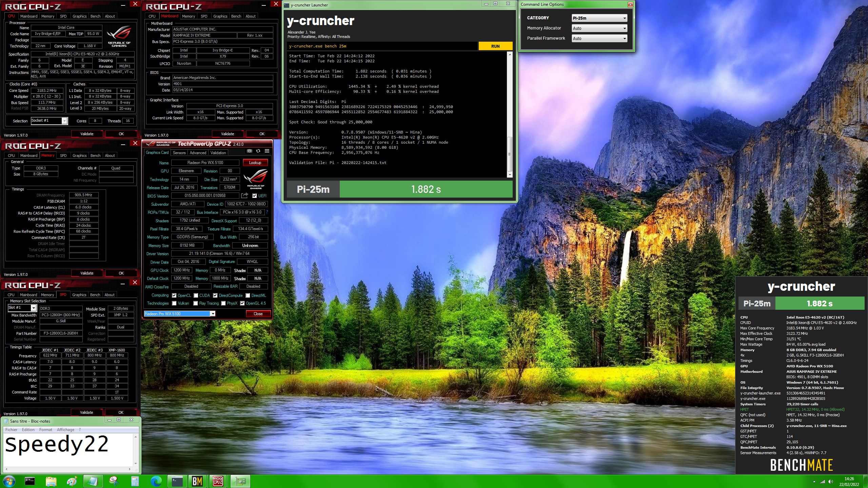Open the Affichage menu in Notepad
Image resolution: width=868 pixels, height=488 pixels.
pos(65,429)
